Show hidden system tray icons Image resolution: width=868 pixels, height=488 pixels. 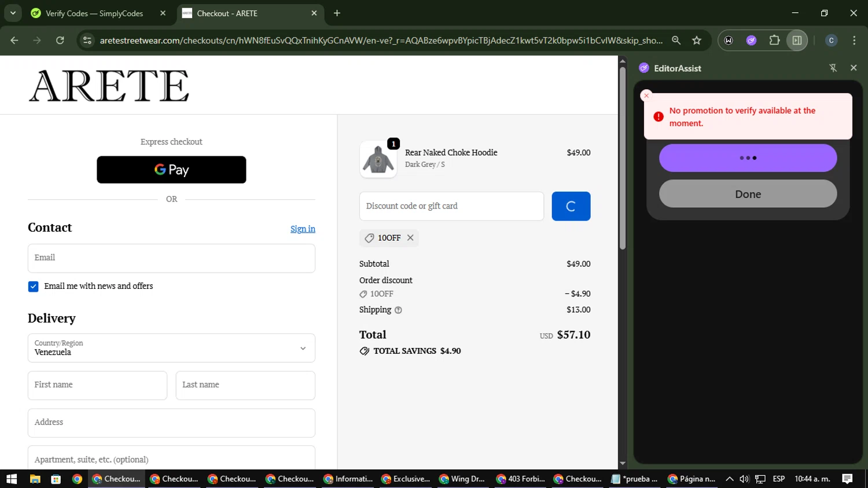tap(730, 479)
